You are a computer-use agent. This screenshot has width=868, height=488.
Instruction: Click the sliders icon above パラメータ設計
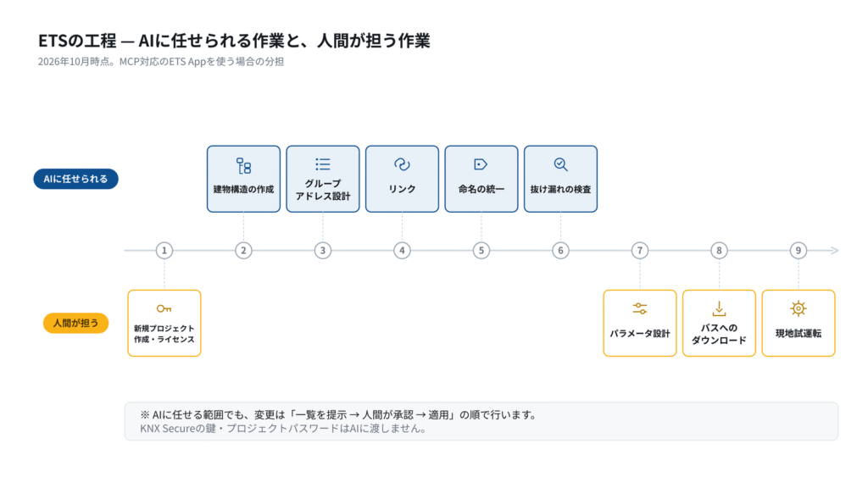[x=640, y=308]
